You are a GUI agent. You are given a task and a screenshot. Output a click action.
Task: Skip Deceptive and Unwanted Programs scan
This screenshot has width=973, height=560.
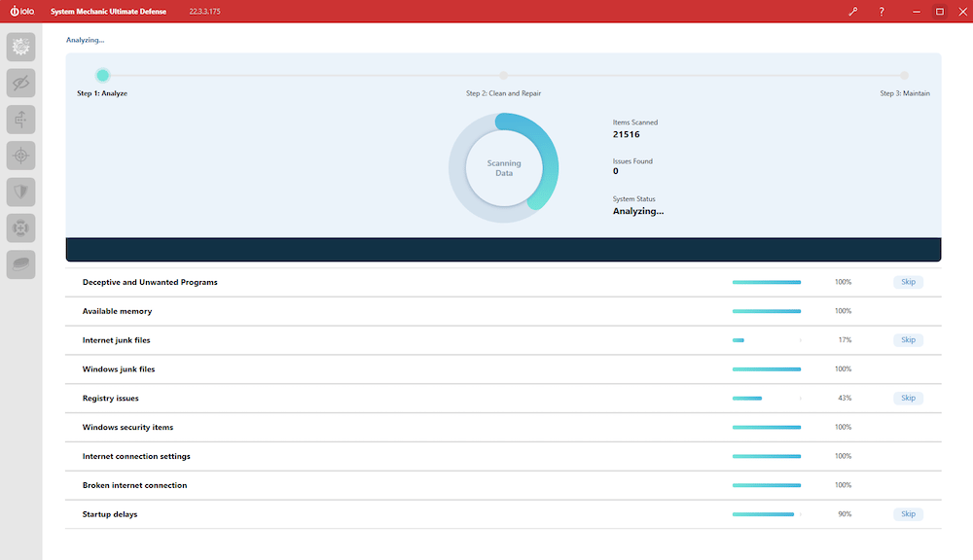908,282
